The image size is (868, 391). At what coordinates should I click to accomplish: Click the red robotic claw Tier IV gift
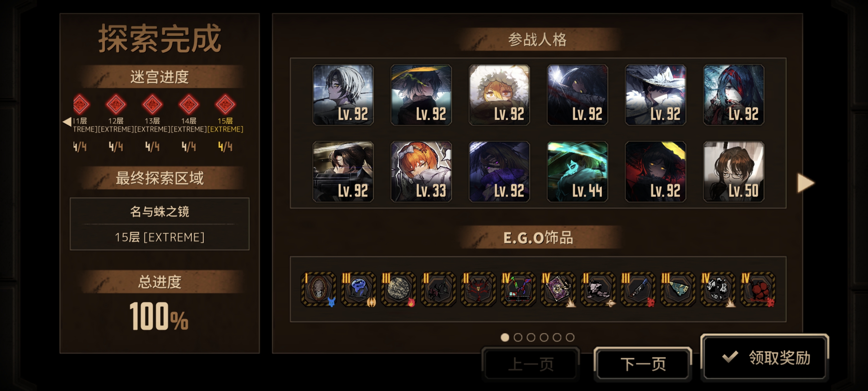tap(518, 289)
